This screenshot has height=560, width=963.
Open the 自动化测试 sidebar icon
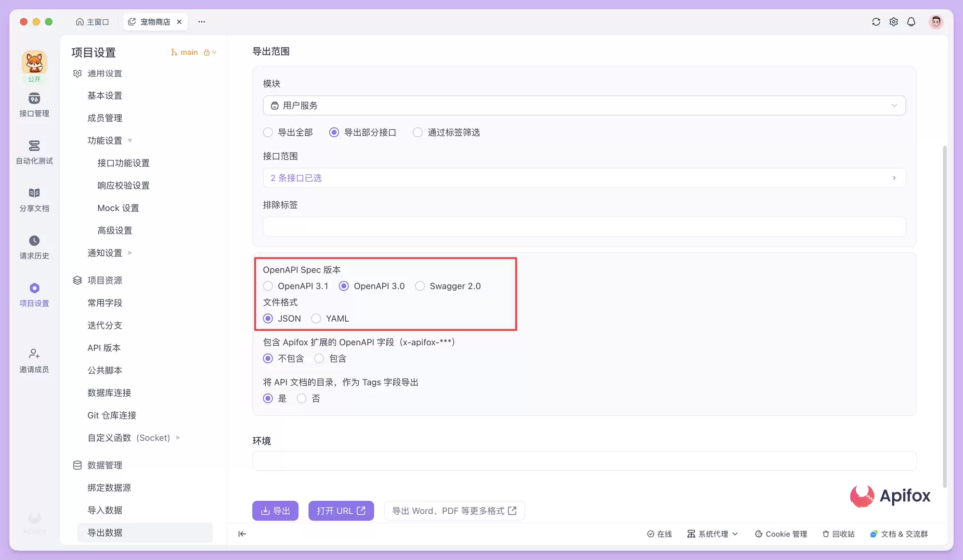[34, 146]
